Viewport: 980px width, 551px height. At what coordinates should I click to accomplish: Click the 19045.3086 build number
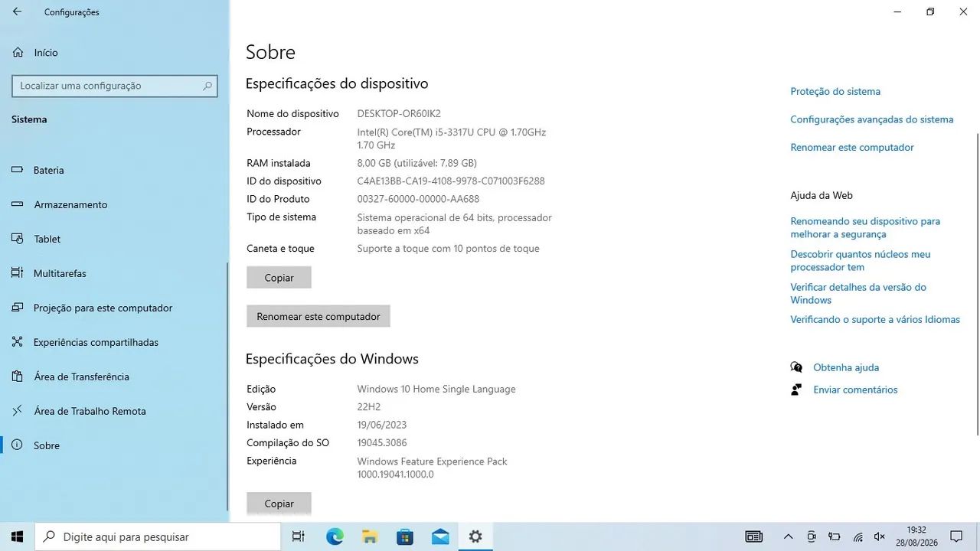[x=382, y=442]
